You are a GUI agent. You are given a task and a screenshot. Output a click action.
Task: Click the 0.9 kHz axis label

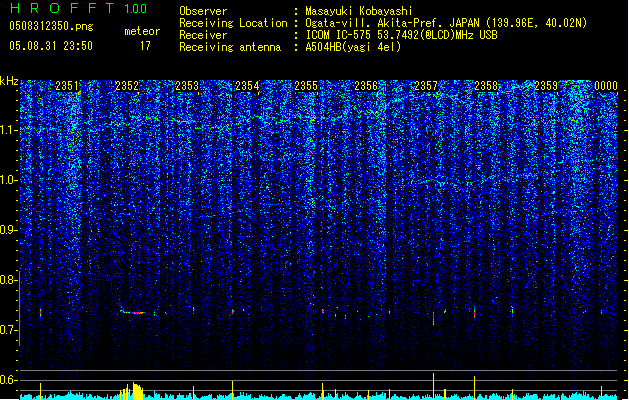[x=9, y=230]
